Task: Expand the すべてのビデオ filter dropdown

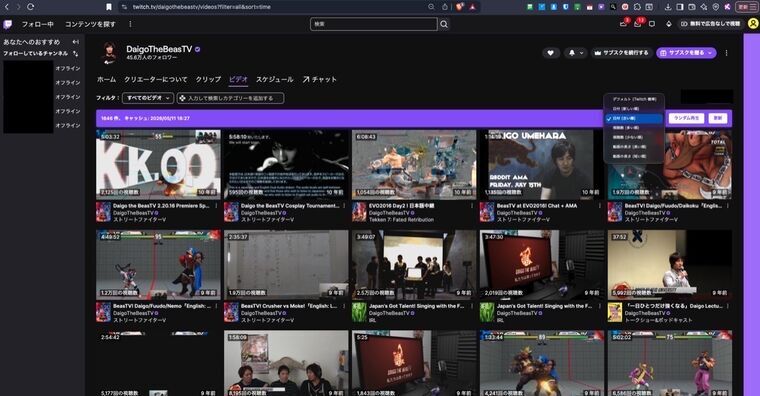Action: click(x=148, y=98)
